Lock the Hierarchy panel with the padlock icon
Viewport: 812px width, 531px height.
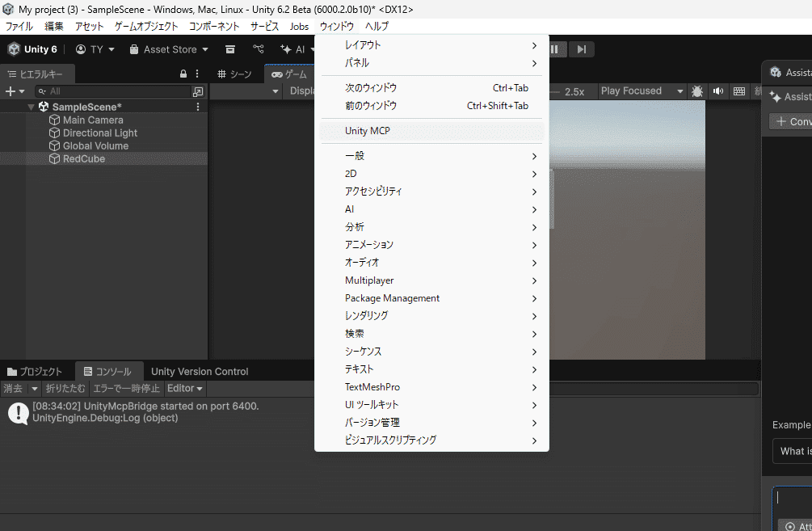[183, 74]
